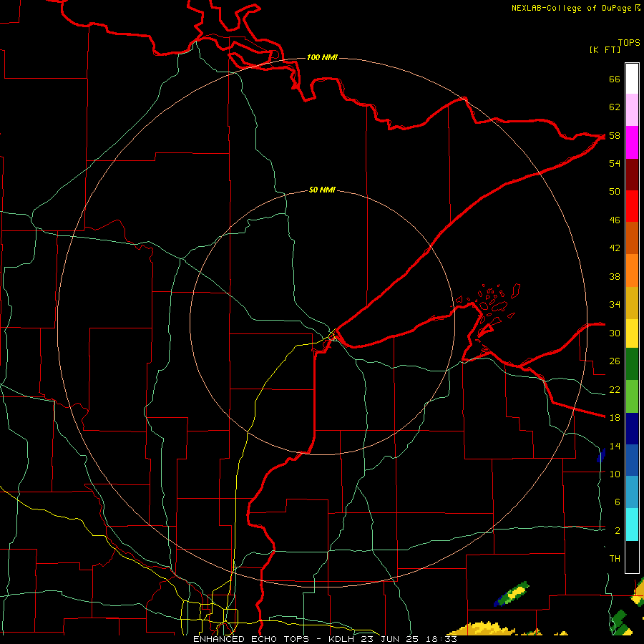Click the legend value "54"
The height and width of the screenshot is (644, 644).
615,163
